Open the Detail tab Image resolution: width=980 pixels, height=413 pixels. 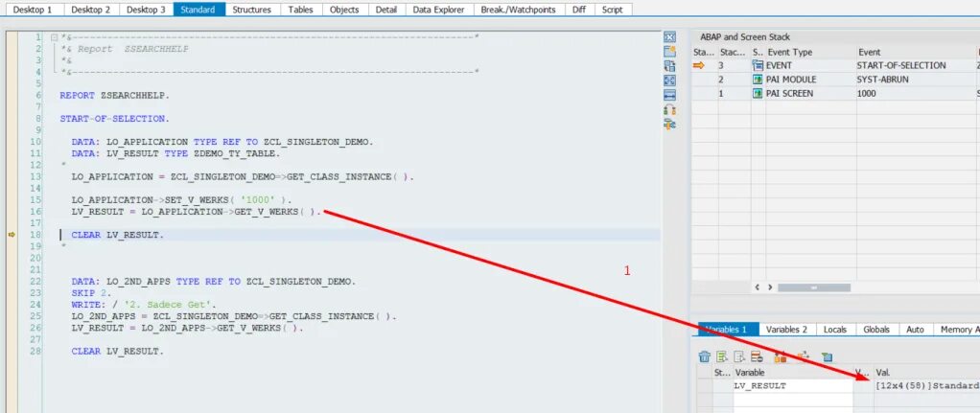pyautogui.click(x=386, y=10)
